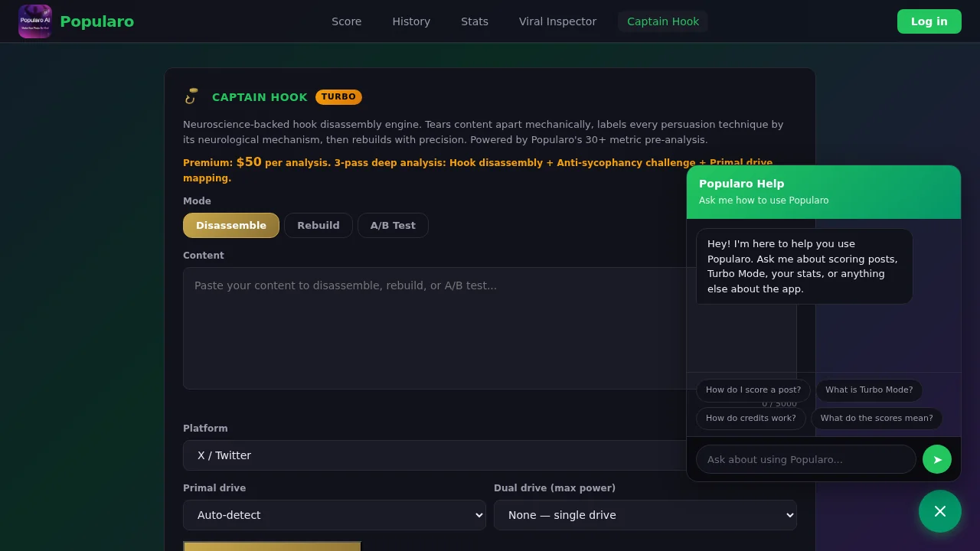This screenshot has height=551, width=980.
Task: Open the Viral Inspector
Action: pyautogui.click(x=557, y=21)
